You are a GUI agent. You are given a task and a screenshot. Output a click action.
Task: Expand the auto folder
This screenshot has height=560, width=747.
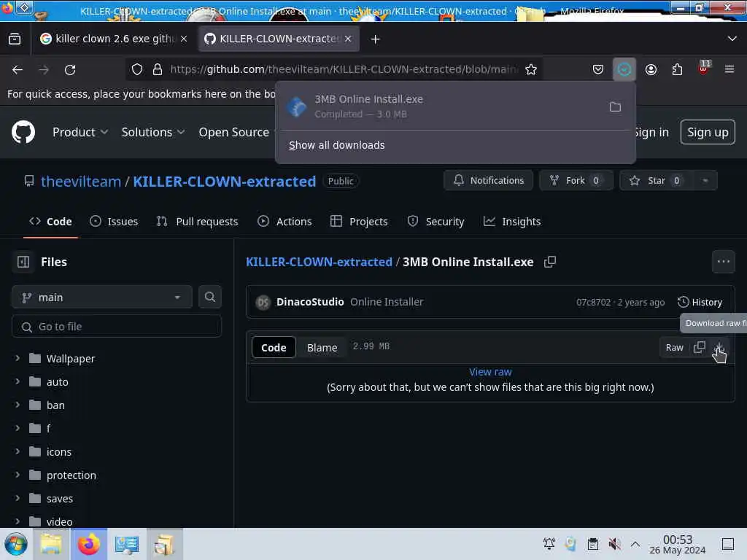pyautogui.click(x=18, y=381)
